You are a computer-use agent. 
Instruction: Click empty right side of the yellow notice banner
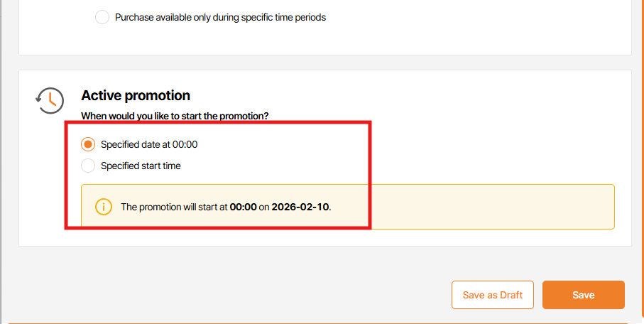pyautogui.click(x=497, y=207)
